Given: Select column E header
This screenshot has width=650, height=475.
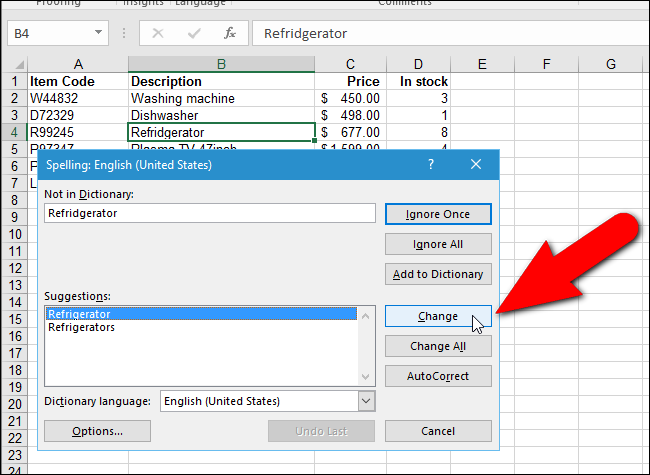Looking at the screenshot, I should pos(482,64).
